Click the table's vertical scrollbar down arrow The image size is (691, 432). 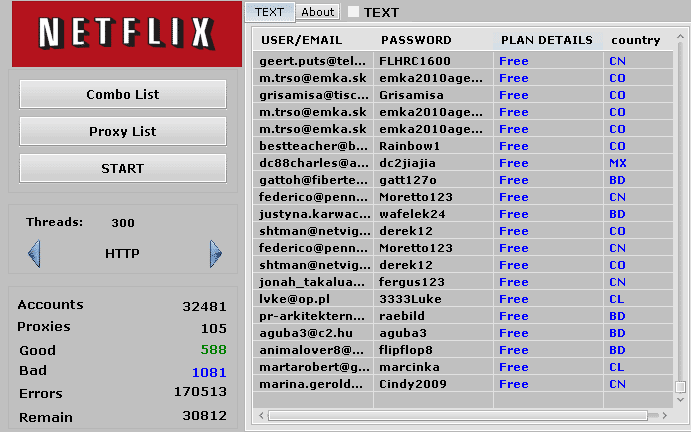click(x=680, y=400)
